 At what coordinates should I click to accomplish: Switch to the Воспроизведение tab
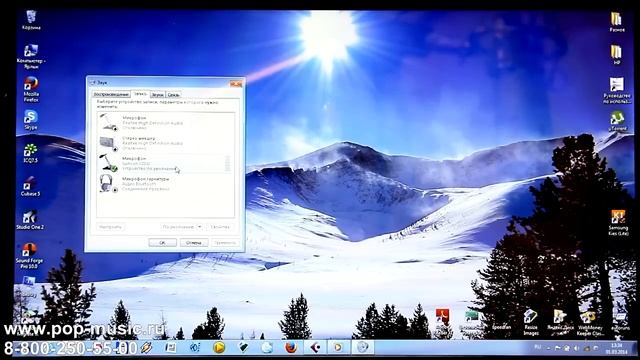point(111,95)
